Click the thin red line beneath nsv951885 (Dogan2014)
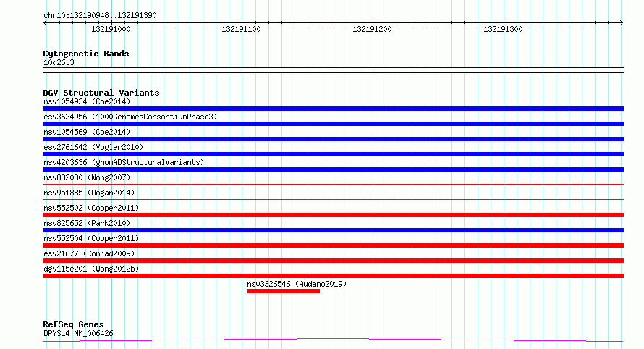 333,199
